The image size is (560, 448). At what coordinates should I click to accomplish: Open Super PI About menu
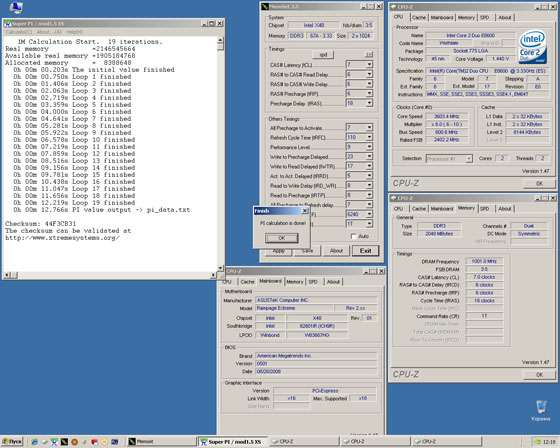tap(49, 32)
